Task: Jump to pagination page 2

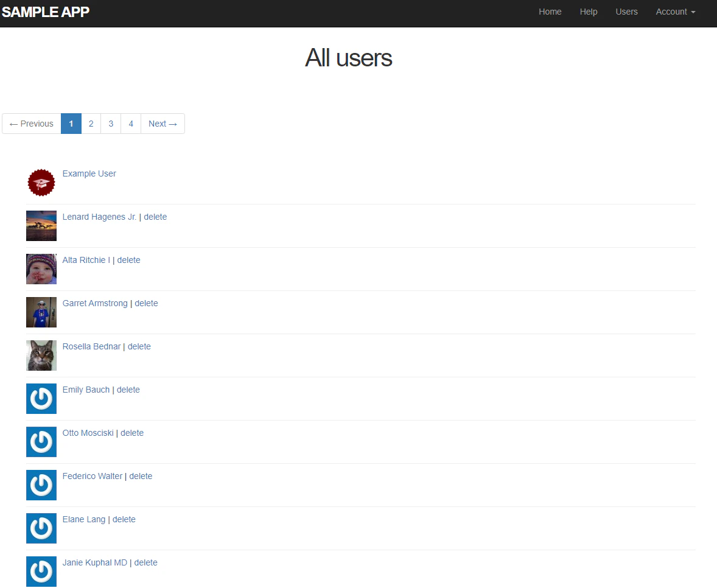Action: (91, 124)
